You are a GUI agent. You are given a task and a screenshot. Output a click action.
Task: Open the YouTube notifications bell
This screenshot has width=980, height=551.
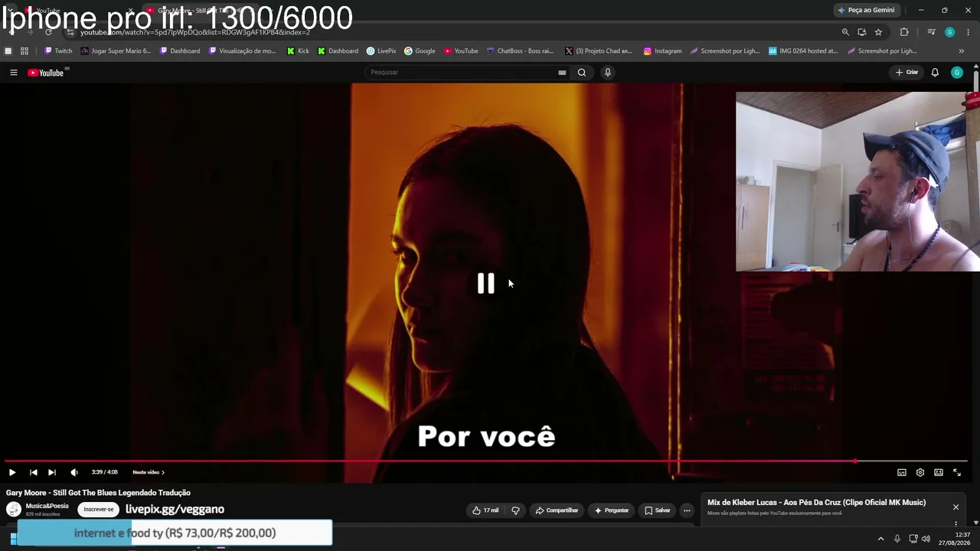coord(935,73)
